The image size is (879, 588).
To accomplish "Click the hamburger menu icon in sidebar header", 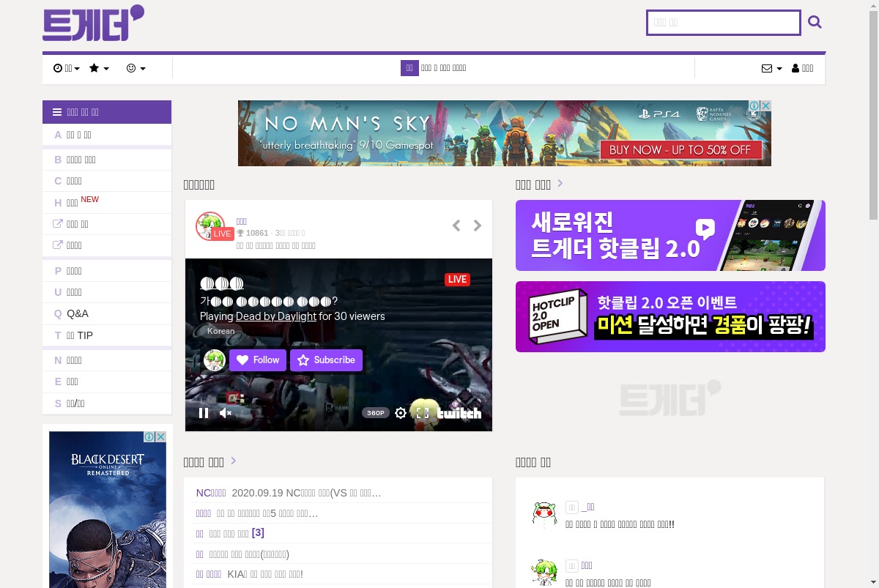I will point(57,112).
